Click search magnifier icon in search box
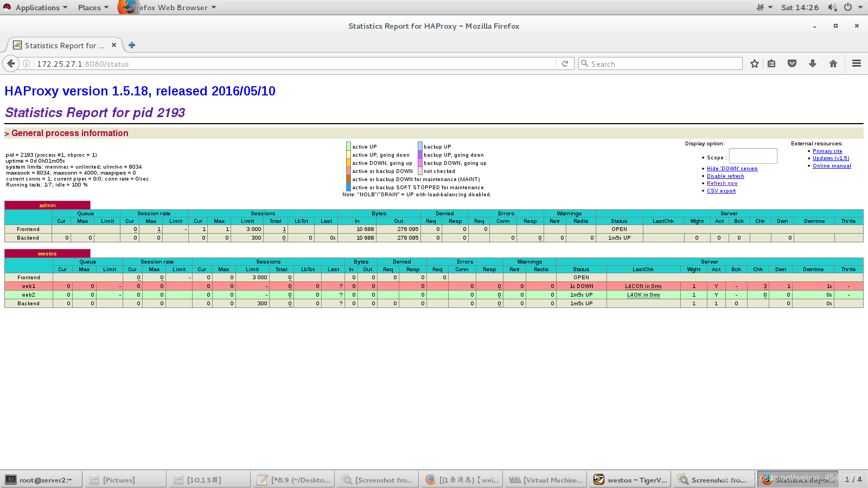Image resolution: width=868 pixels, height=488 pixels. [584, 63]
